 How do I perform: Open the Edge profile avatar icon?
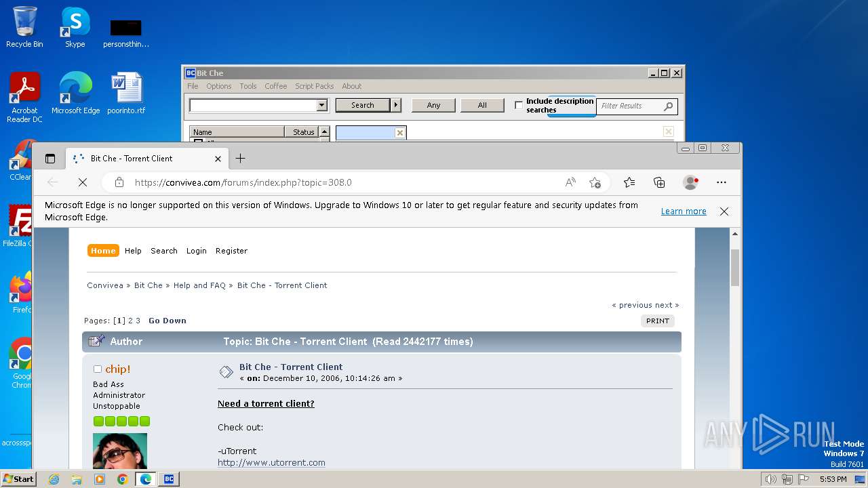pyautogui.click(x=691, y=182)
